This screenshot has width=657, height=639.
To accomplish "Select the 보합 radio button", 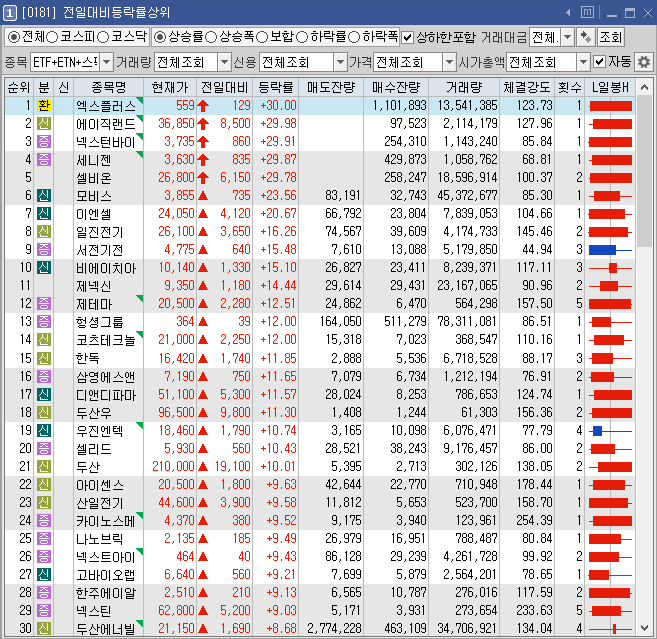I will (x=262, y=37).
